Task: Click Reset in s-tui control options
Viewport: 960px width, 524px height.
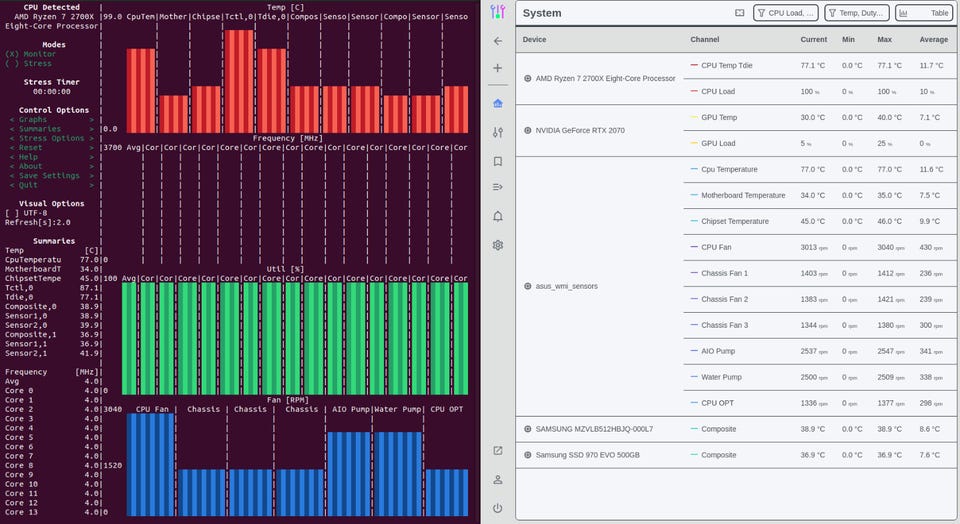Action: [52, 148]
